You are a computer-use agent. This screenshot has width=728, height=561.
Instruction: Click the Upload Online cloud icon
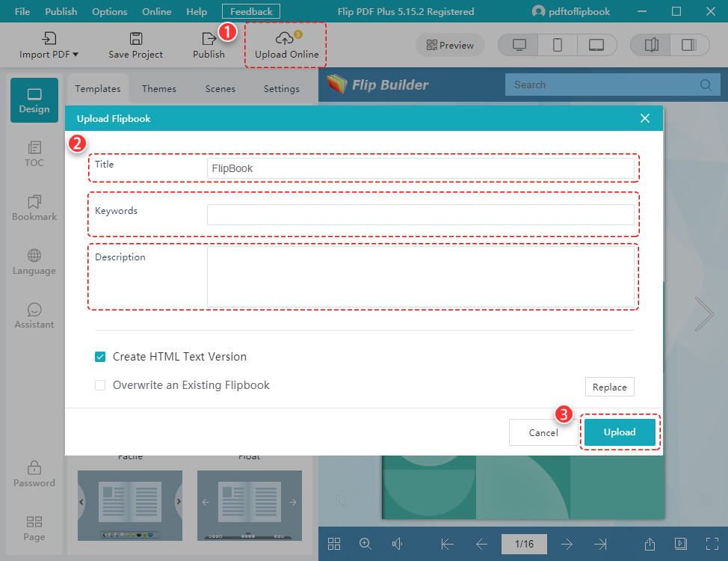285,39
